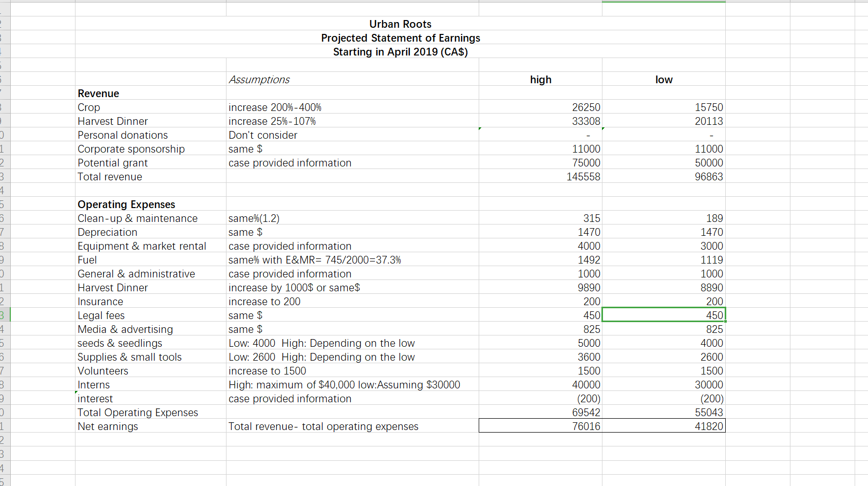
Task: Select the 'high' column header cell
Action: (x=541, y=80)
